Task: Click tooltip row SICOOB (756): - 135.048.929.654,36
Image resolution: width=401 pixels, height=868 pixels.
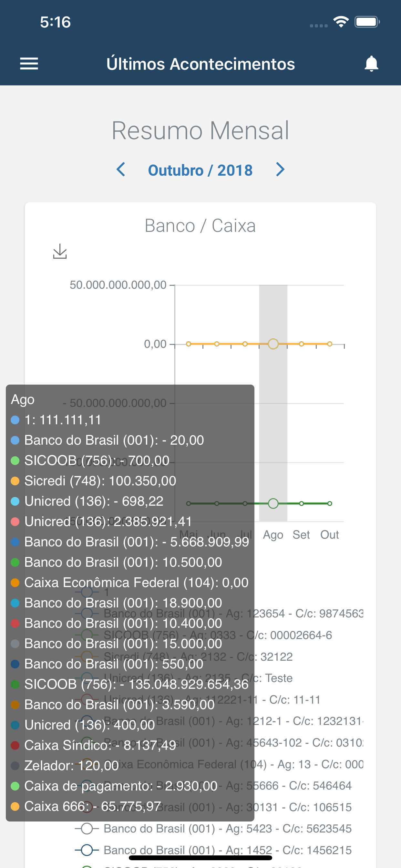Action: 130,684
